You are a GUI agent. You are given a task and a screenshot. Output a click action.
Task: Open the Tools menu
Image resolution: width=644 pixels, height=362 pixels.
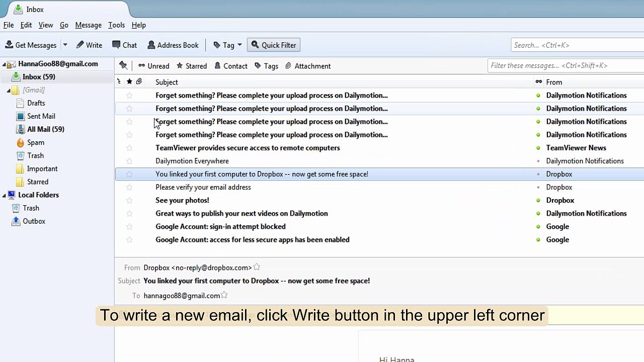tap(116, 25)
